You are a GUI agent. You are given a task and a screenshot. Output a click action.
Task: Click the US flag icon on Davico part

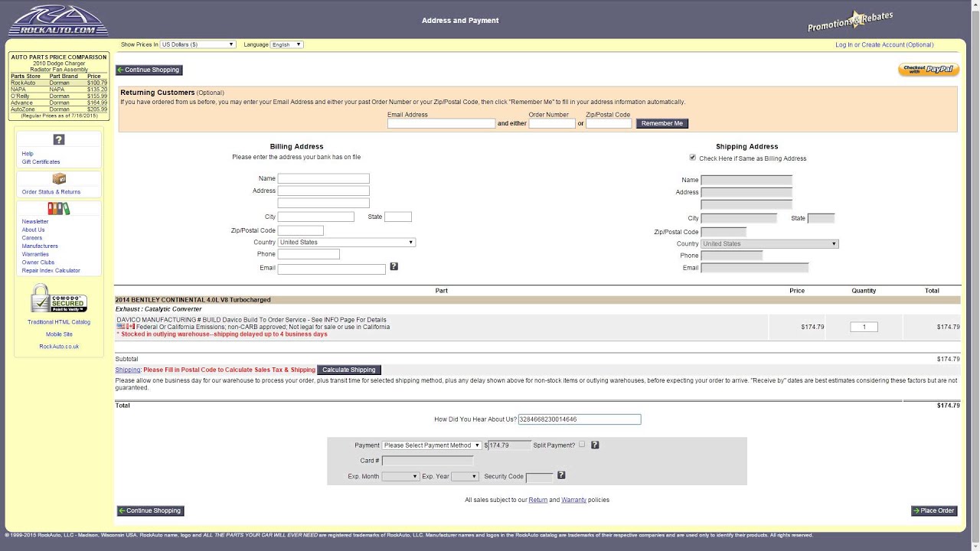pyautogui.click(x=121, y=327)
